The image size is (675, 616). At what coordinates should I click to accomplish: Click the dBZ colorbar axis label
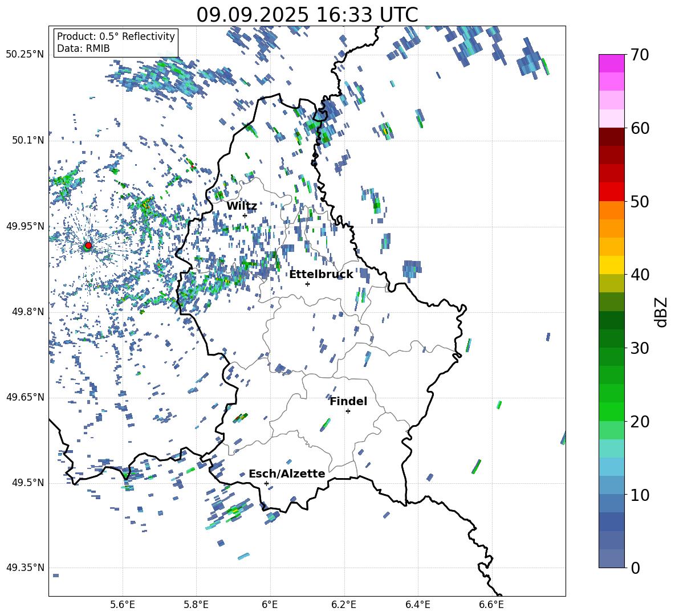(x=662, y=312)
